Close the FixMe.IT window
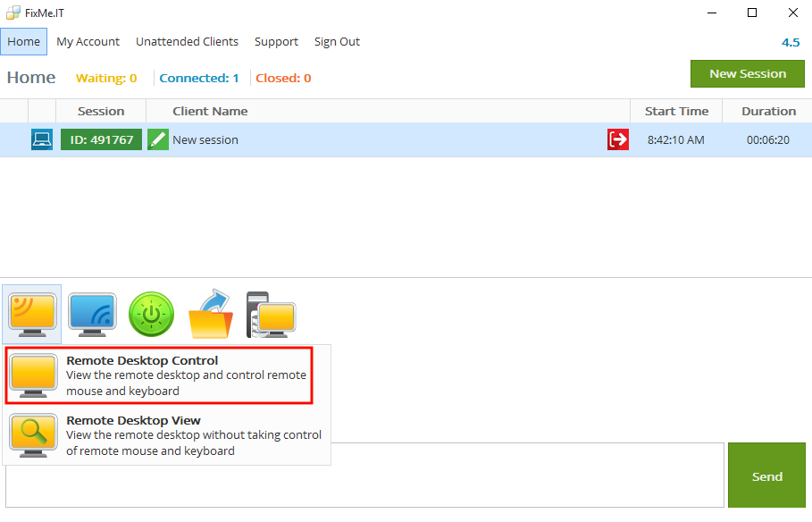Image resolution: width=812 pixels, height=522 pixels. [793, 13]
